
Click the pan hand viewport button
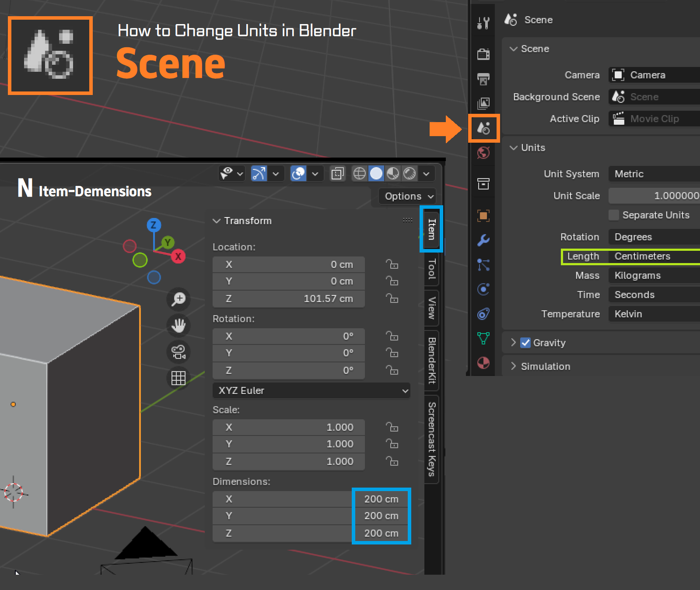click(178, 325)
